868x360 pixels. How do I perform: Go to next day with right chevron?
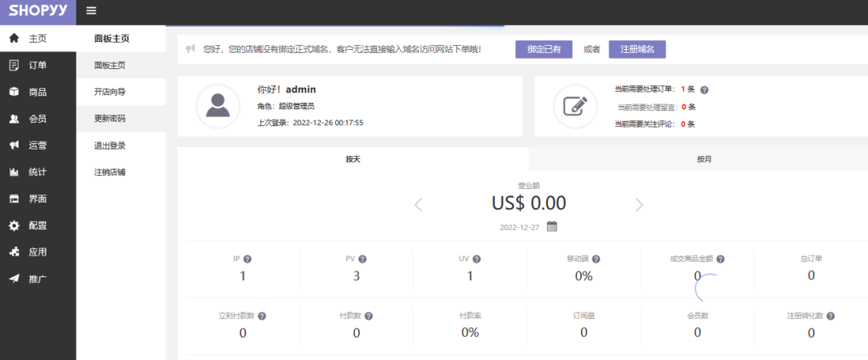point(640,205)
